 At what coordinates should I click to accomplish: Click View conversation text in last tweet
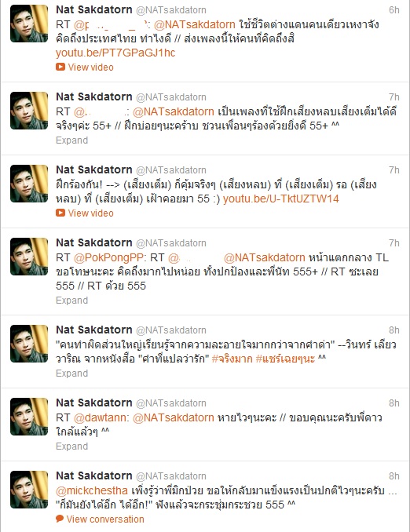[x=105, y=519]
